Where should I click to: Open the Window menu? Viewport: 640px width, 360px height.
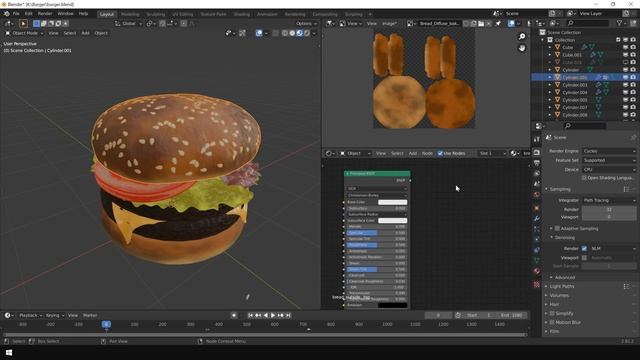65,14
